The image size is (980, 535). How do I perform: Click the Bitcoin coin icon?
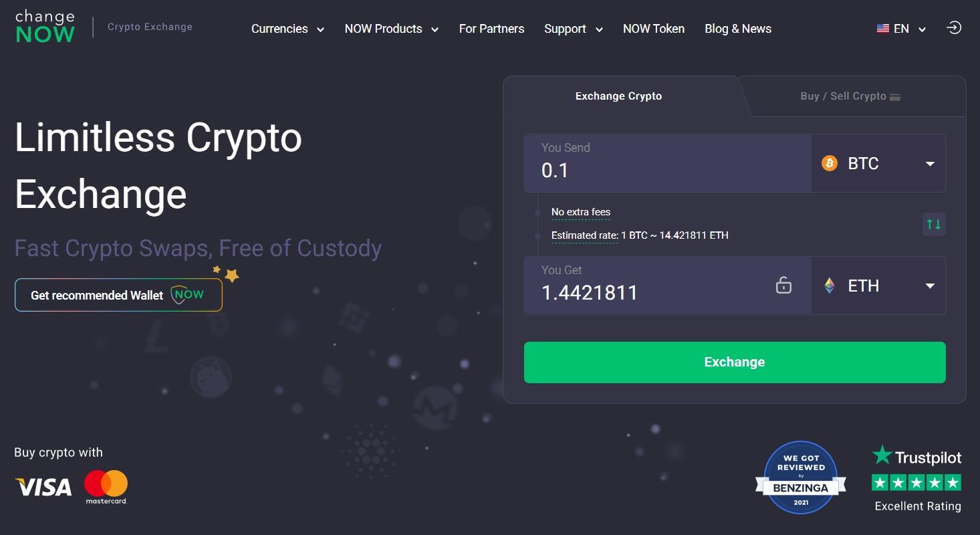[x=830, y=163]
